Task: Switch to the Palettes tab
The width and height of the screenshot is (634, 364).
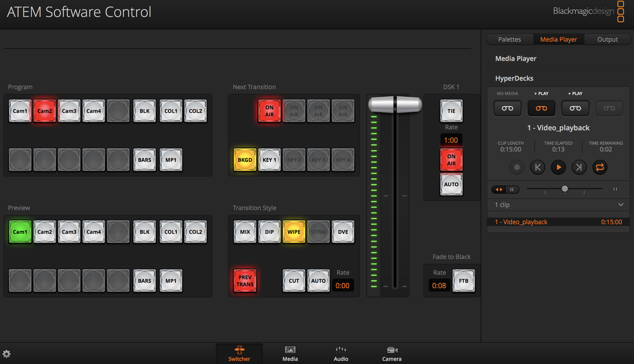Action: pos(509,39)
